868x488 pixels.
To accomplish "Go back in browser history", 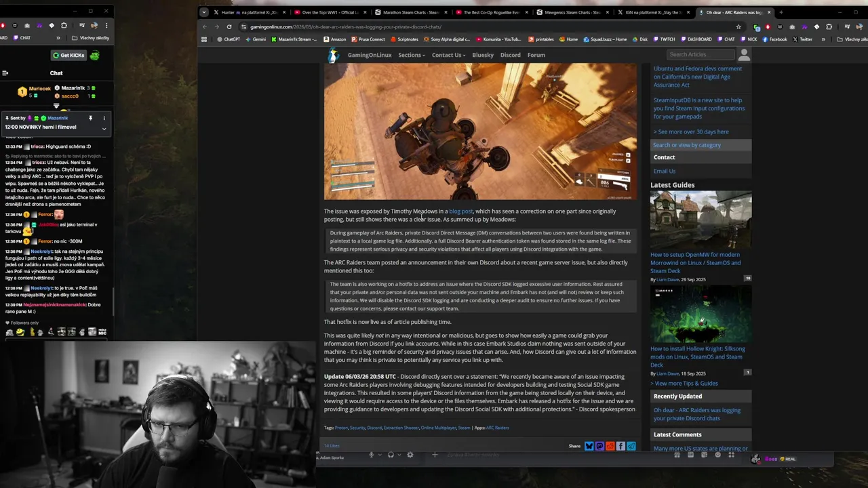I will tap(205, 27).
